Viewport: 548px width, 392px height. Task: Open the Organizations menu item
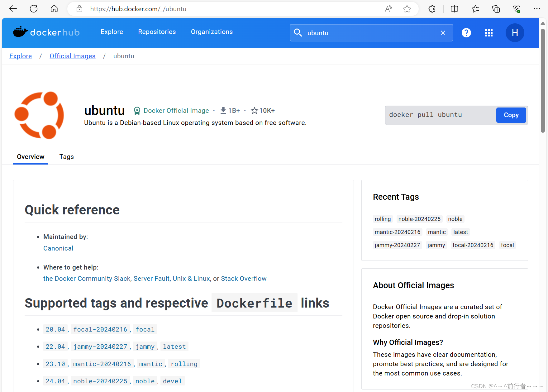212,31
